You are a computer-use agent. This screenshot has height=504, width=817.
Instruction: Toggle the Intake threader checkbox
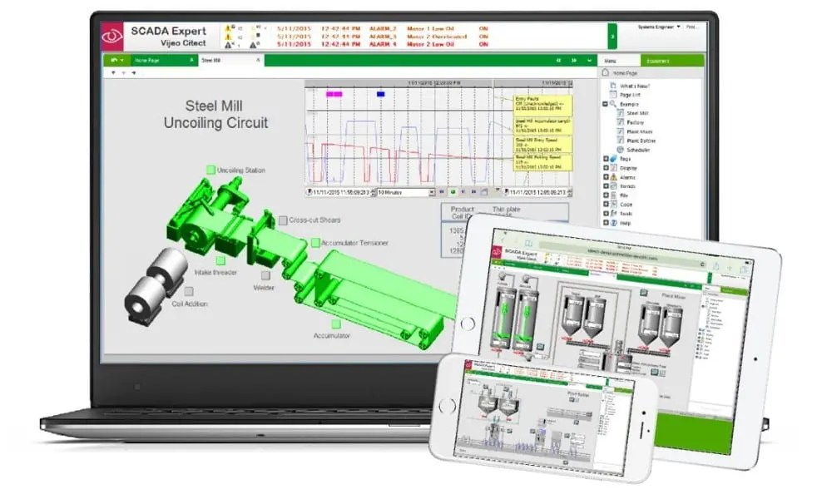tap(220, 260)
